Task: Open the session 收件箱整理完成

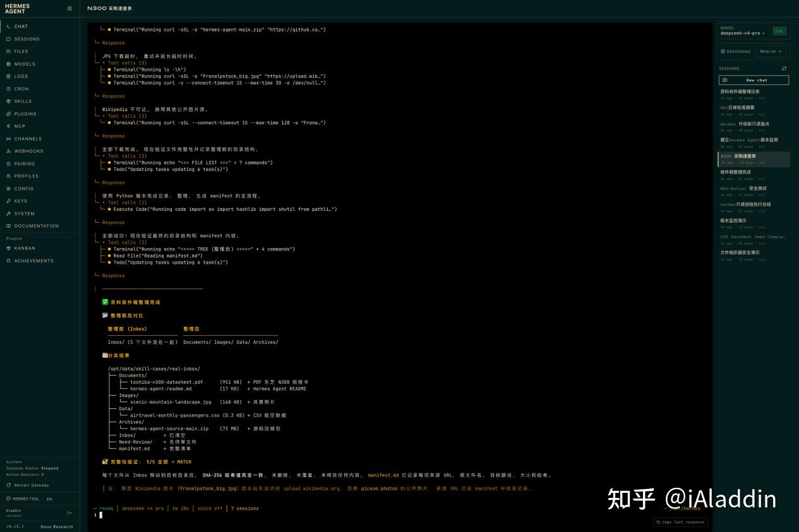Action: pos(754,175)
